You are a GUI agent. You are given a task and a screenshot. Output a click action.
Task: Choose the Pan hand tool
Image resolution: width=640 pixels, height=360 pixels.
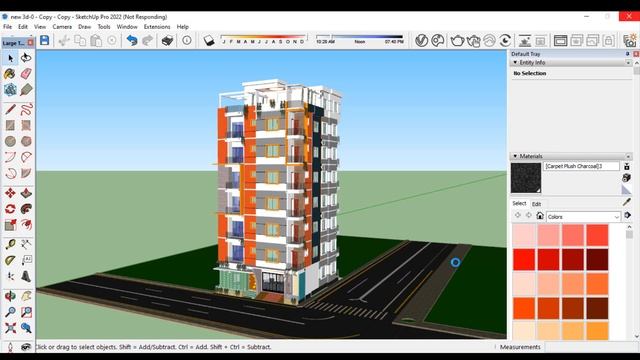pos(26,296)
